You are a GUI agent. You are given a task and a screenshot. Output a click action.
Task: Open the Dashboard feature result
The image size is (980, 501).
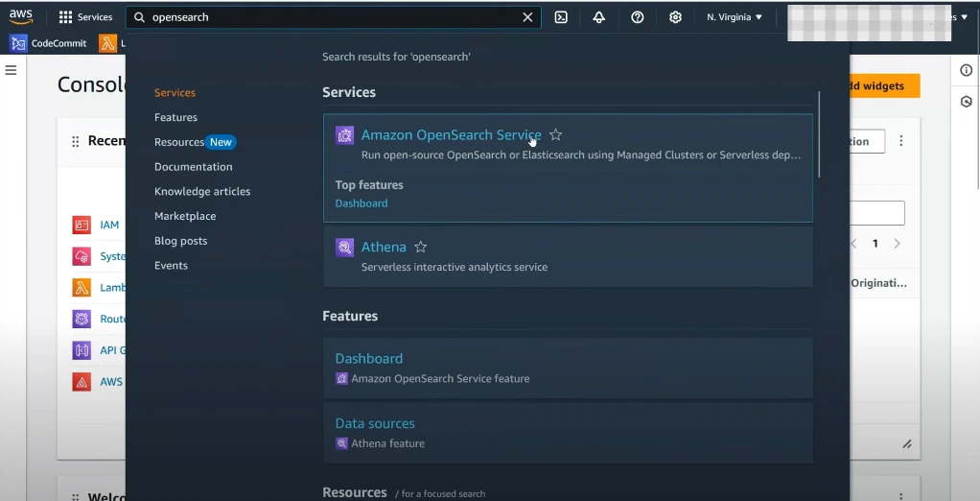(x=369, y=358)
